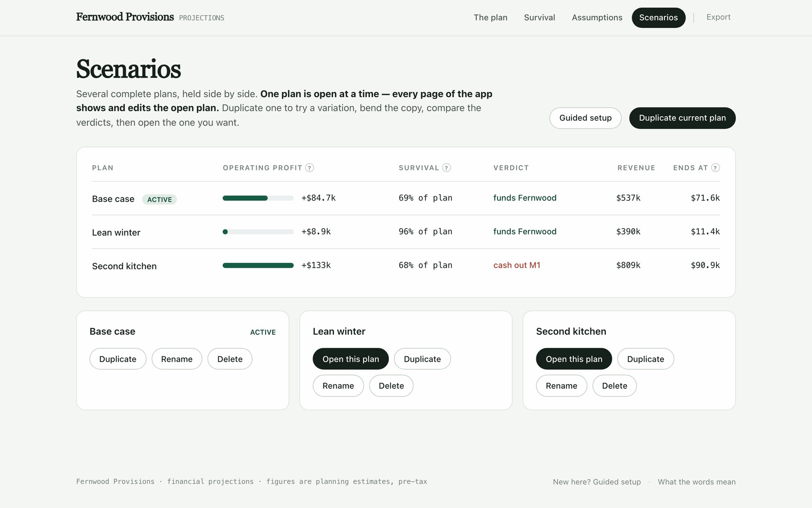Click the Base case row name
The width and height of the screenshot is (812, 508).
[x=113, y=199]
